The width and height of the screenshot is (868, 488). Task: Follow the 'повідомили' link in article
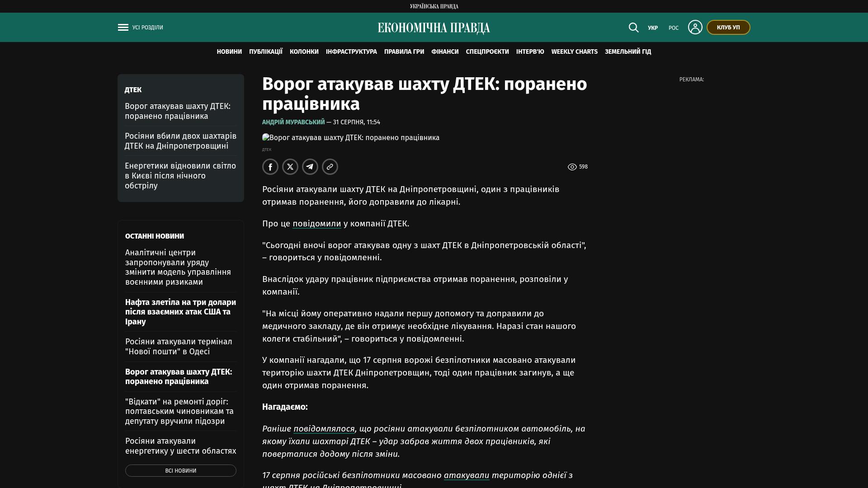[x=317, y=224]
